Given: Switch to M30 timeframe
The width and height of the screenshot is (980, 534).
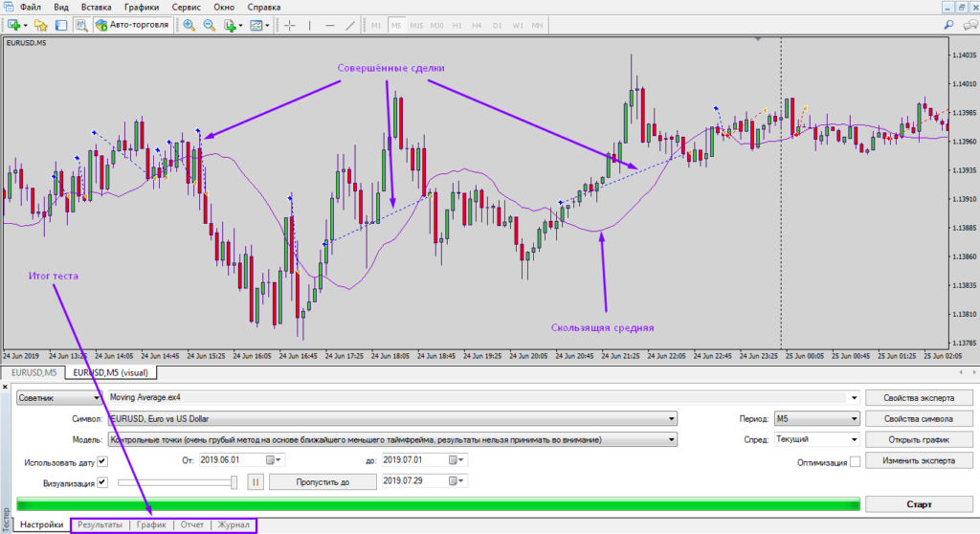Looking at the screenshot, I should (436, 26).
